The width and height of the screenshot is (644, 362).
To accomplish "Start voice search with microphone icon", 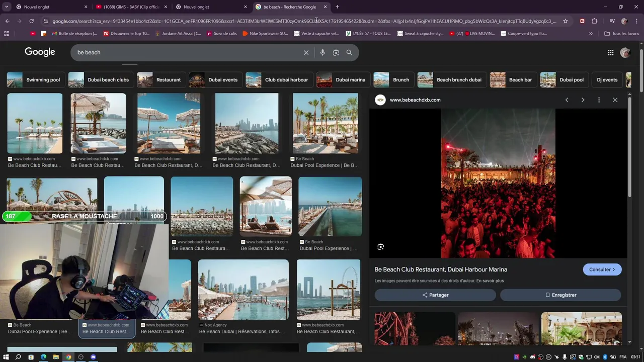I will click(323, 52).
